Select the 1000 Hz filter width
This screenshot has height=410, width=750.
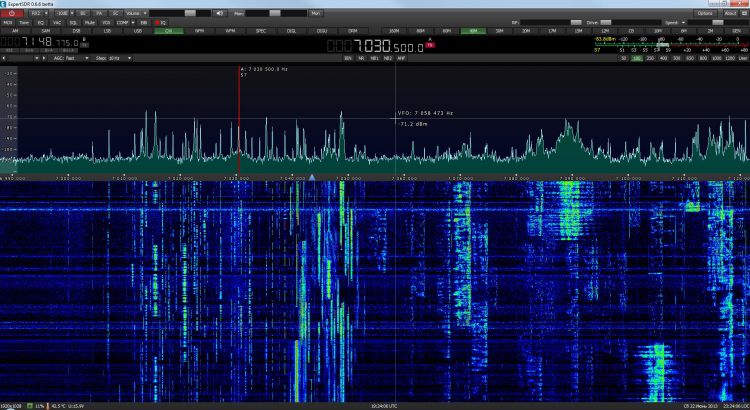[716, 58]
